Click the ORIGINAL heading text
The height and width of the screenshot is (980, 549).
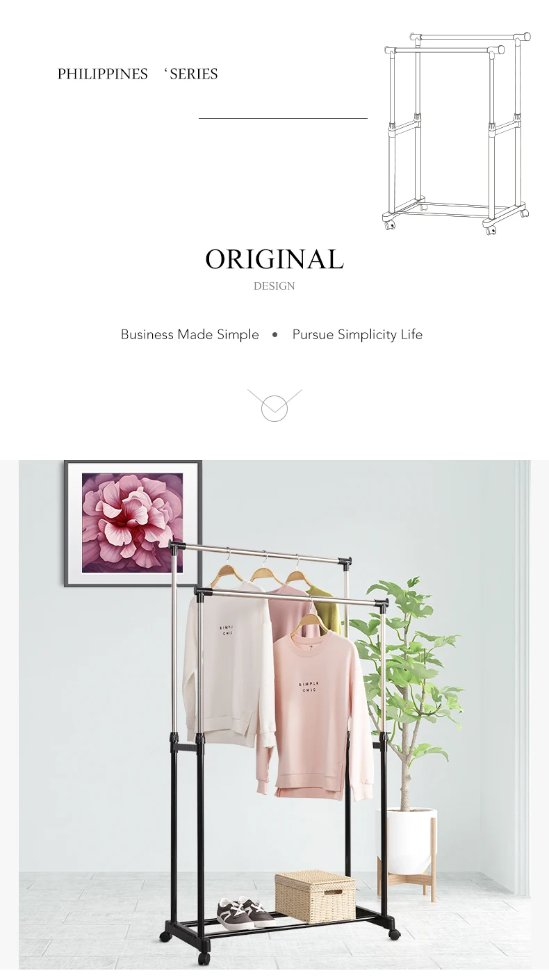(274, 259)
